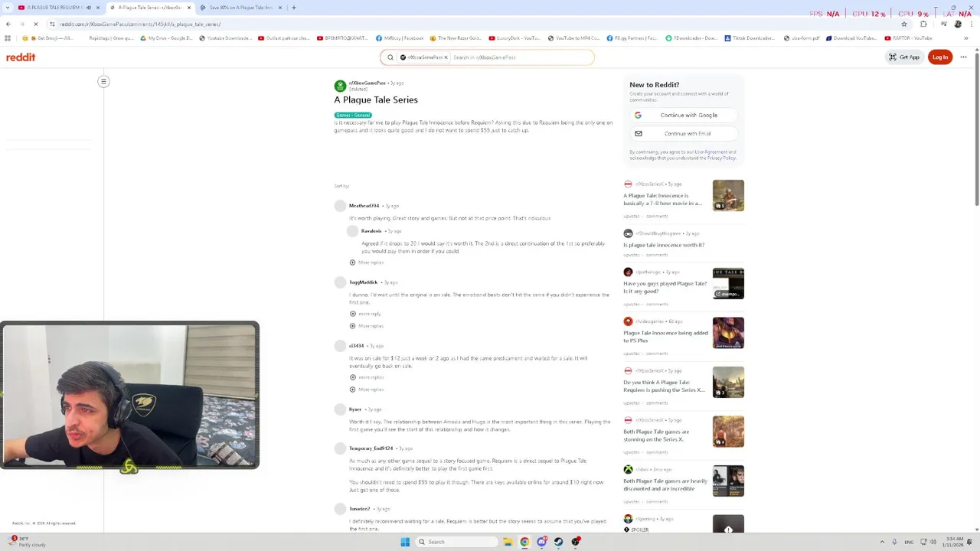Continue with Email sign-up
Viewport: 980px width, 551px height.
point(684,133)
